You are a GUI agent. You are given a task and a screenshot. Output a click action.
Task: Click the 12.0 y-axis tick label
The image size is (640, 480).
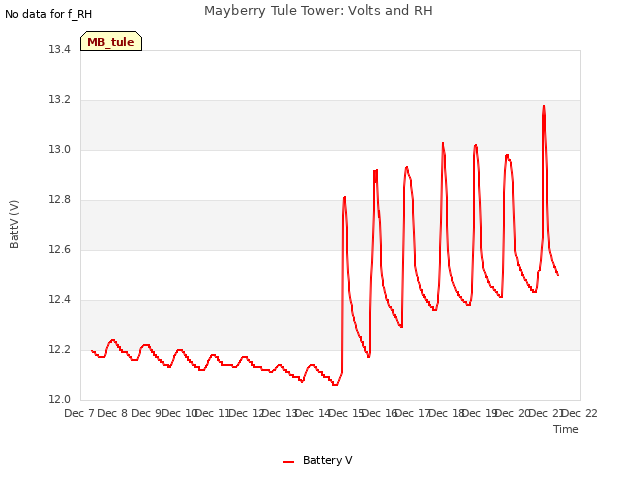tap(60, 400)
